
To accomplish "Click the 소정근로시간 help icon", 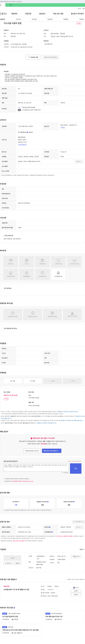I will click(28, 132).
